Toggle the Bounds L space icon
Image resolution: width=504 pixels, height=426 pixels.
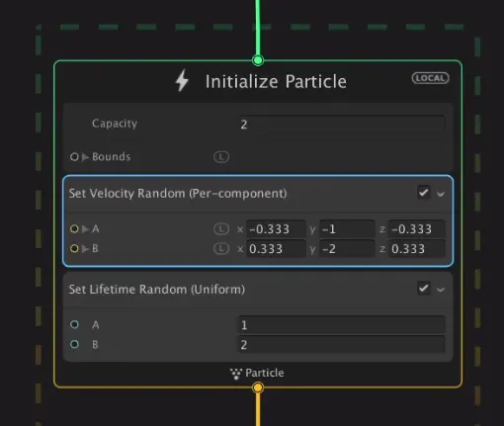tap(221, 157)
